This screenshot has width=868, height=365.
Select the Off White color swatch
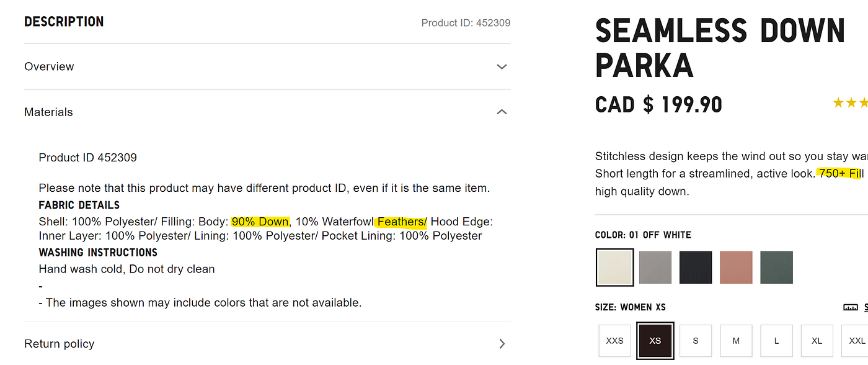tap(615, 268)
